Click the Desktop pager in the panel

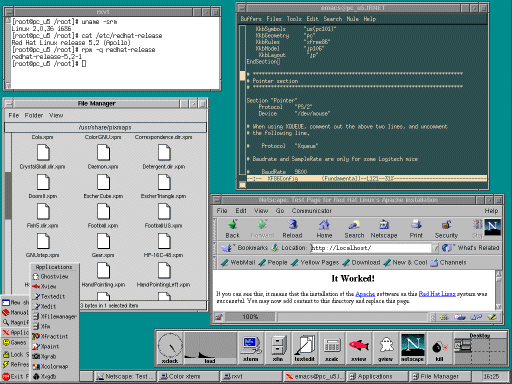click(x=480, y=348)
